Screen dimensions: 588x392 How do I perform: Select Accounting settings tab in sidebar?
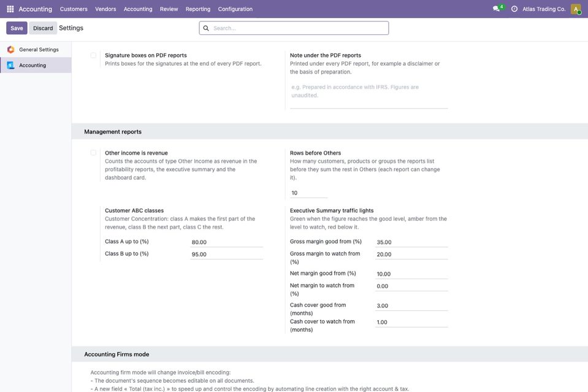[36, 65]
